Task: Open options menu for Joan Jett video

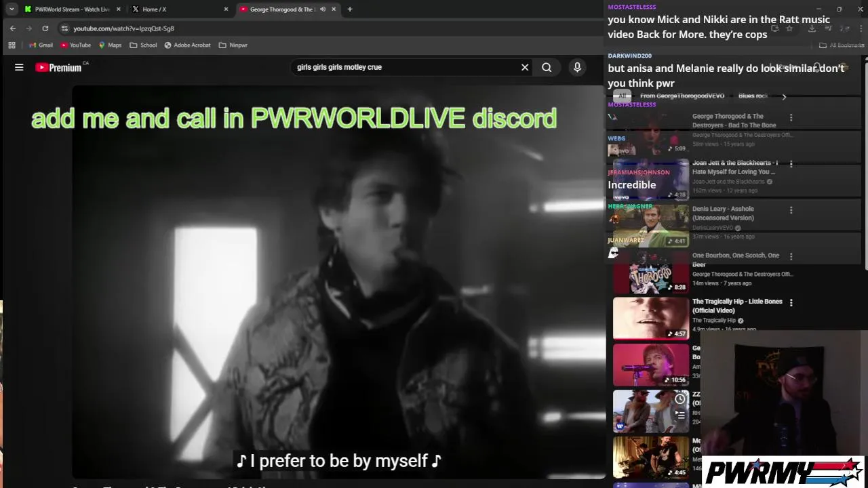Action: 791,164
